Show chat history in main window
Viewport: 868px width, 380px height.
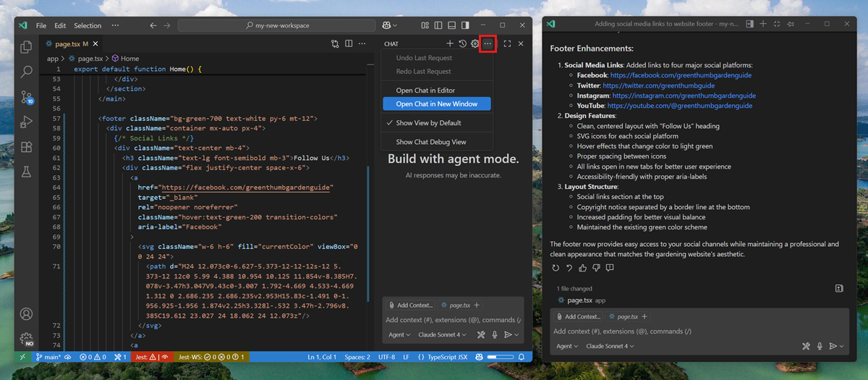point(462,43)
